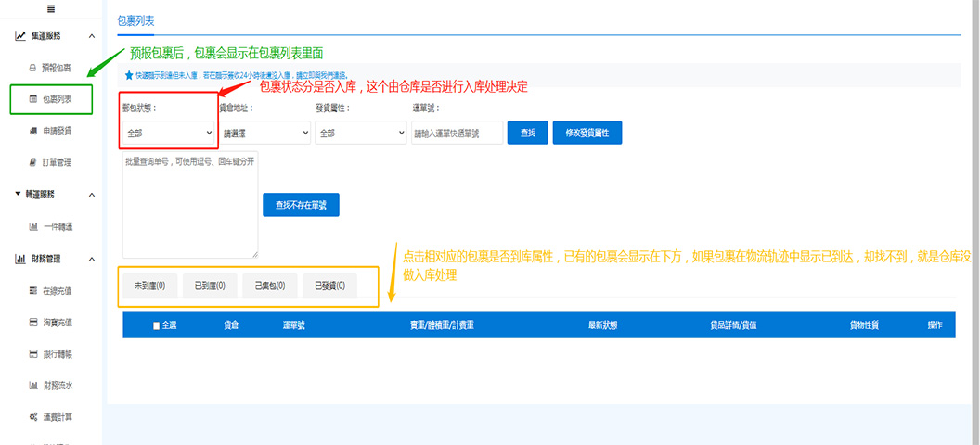
Task: Tick the 全選 checkbox in table header
Action: tap(157, 325)
